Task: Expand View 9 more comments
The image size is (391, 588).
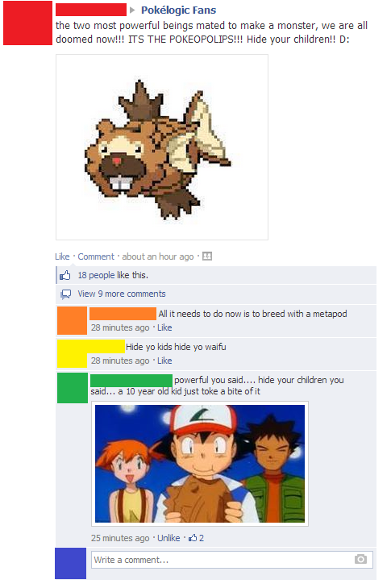Action: (x=122, y=294)
